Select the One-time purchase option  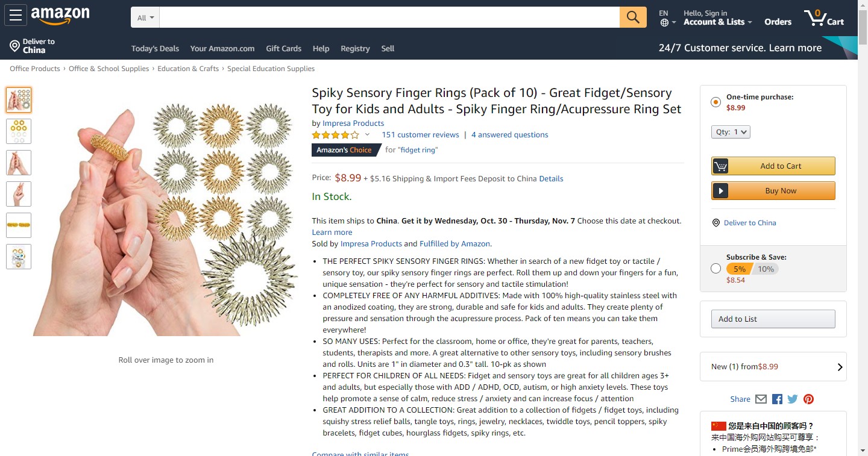pyautogui.click(x=715, y=102)
